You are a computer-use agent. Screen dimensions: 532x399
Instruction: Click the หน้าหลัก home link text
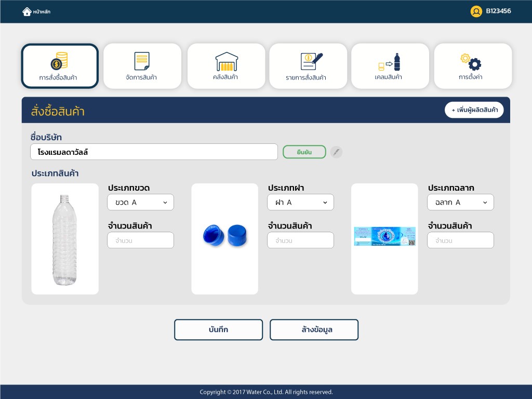(42, 11)
